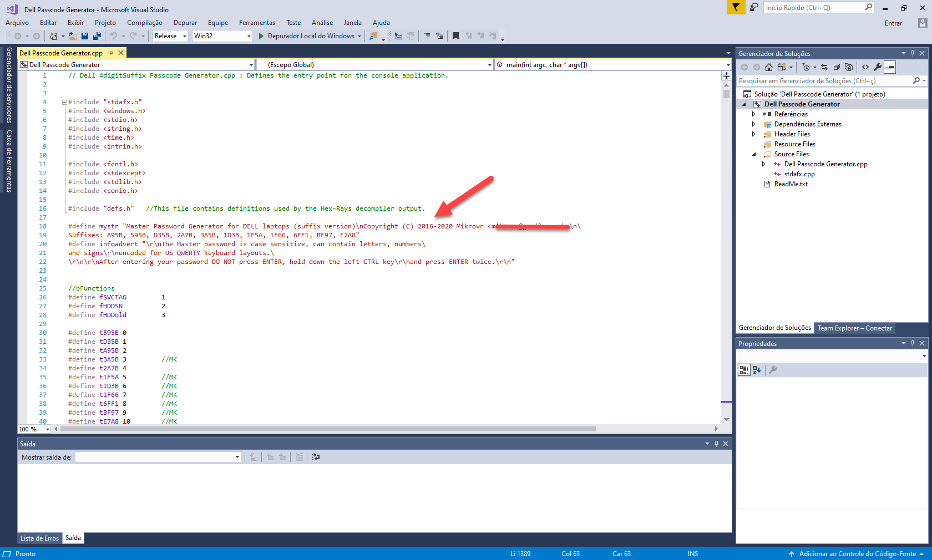
Task: Click the Resource Files folder item
Action: [x=794, y=144]
